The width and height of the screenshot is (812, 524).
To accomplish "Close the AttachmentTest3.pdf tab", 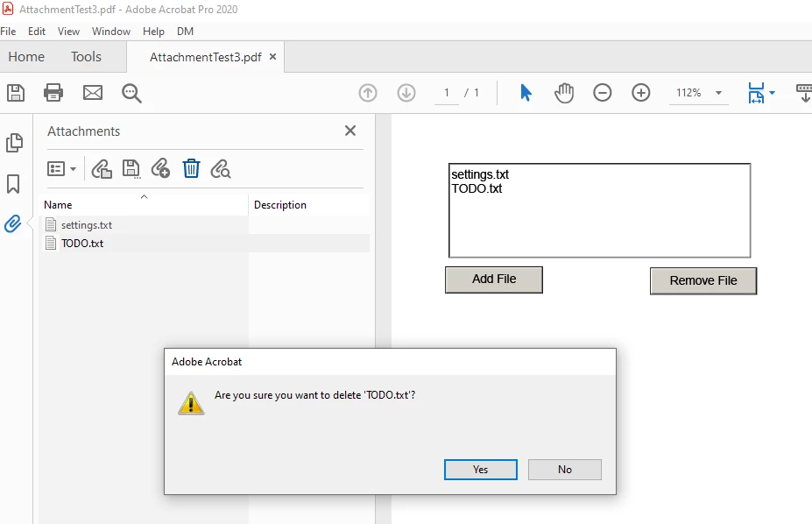I will 273,56.
